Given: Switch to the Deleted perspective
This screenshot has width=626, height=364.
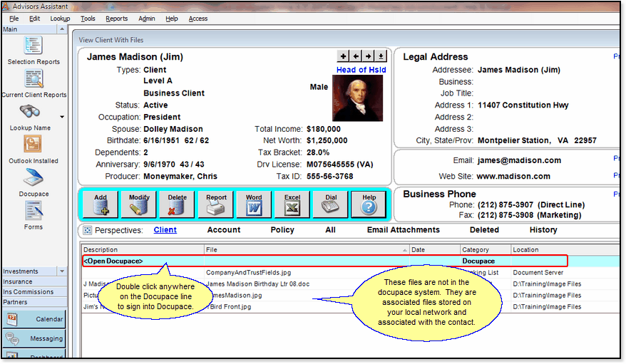Looking at the screenshot, I should click(484, 230).
